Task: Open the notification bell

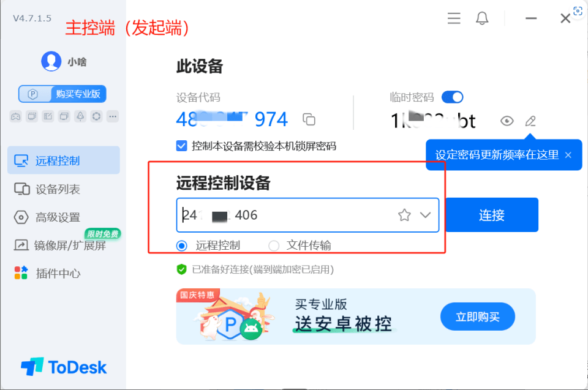Action: [482, 18]
